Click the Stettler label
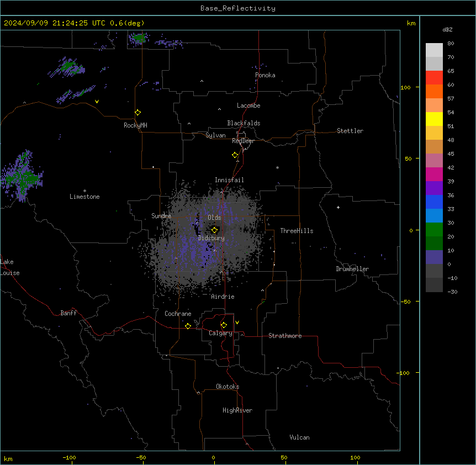Screen dimensions: 476x465 click(x=350, y=131)
